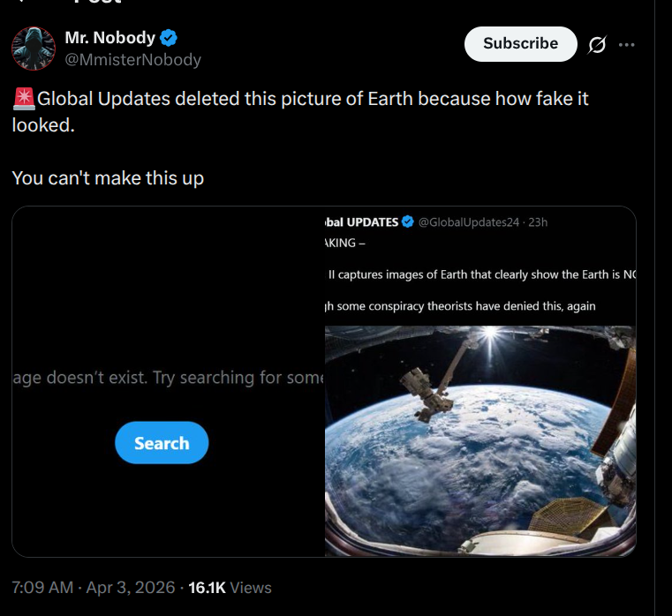Click Mr. Nobody's blue verified badge
Screen dimensions: 672x616
[168, 38]
